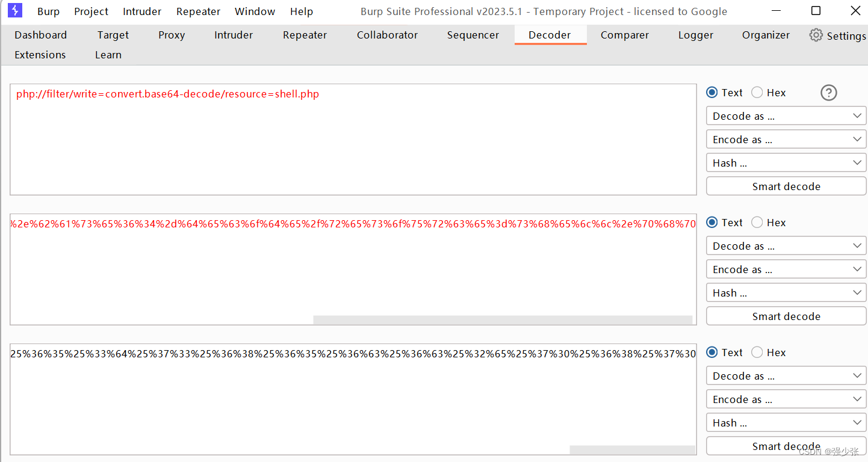Open the Help menu

302,11
